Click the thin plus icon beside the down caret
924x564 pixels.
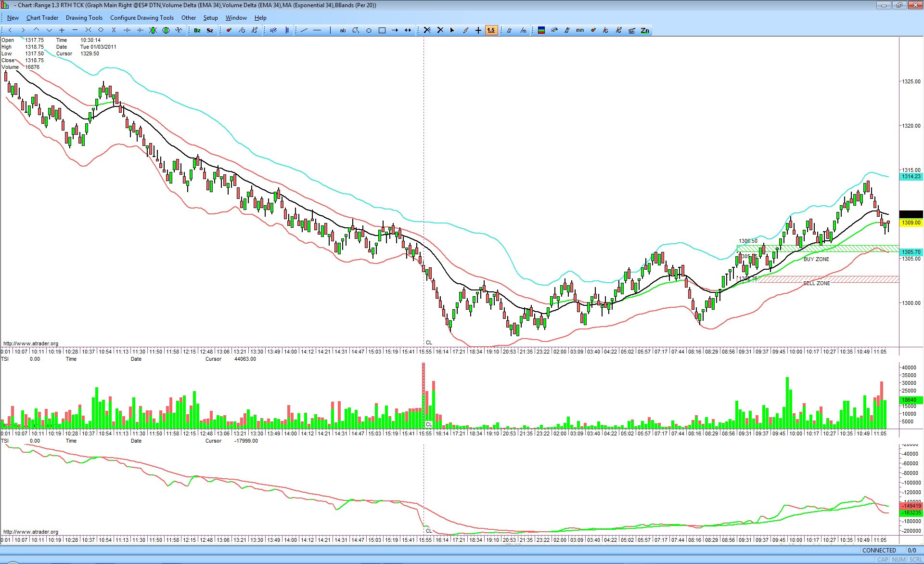point(62,30)
